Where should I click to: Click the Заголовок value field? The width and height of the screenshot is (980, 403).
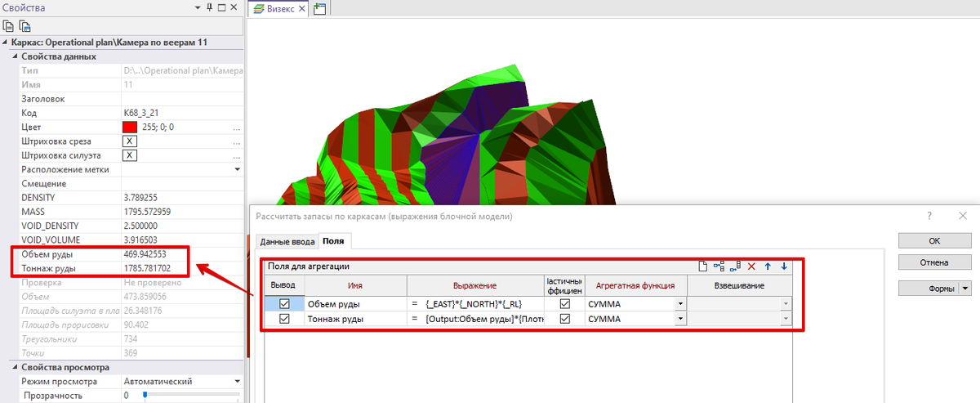pyautogui.click(x=182, y=99)
